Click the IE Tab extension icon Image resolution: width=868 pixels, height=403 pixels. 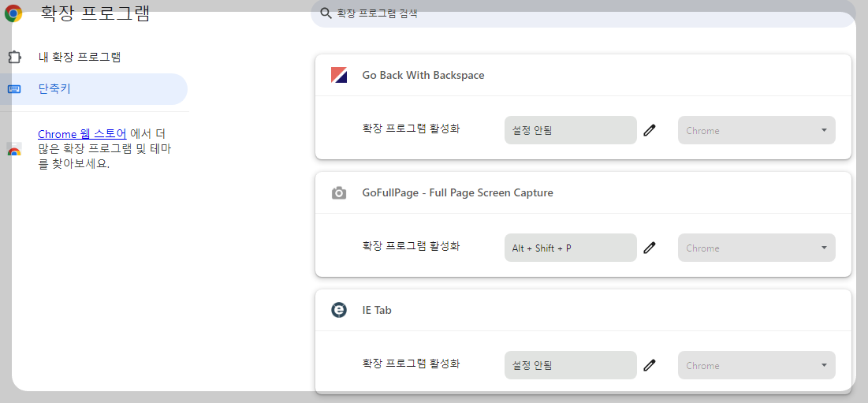point(339,310)
